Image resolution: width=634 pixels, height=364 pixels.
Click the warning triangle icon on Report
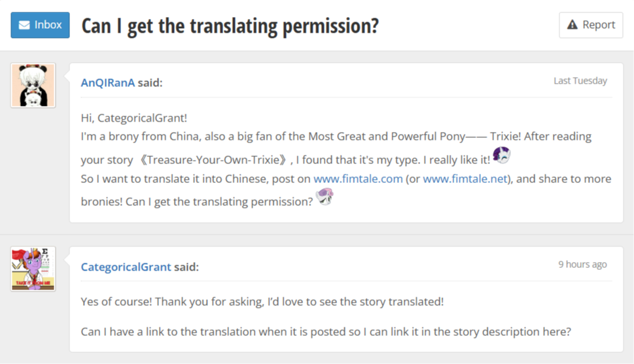coord(572,25)
